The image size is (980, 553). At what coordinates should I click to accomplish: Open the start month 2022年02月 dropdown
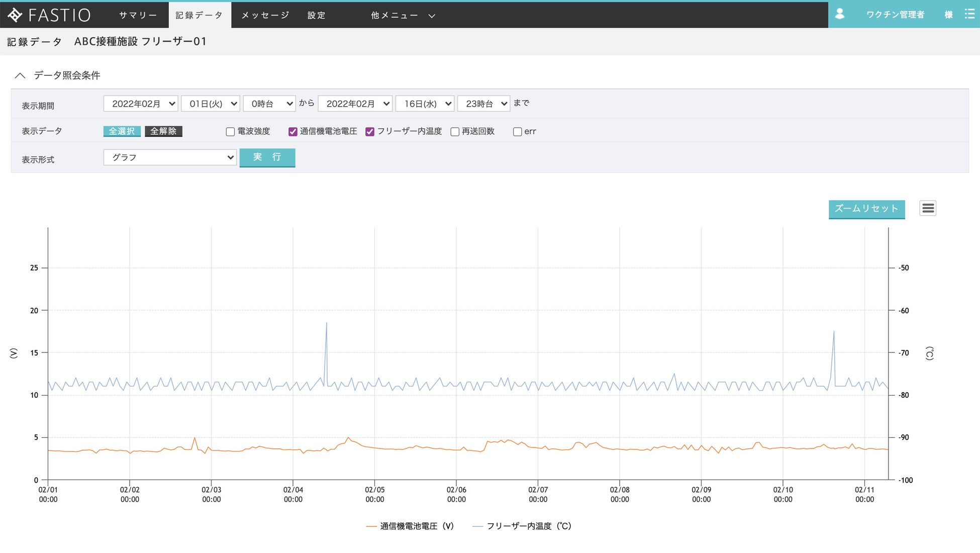(x=141, y=104)
